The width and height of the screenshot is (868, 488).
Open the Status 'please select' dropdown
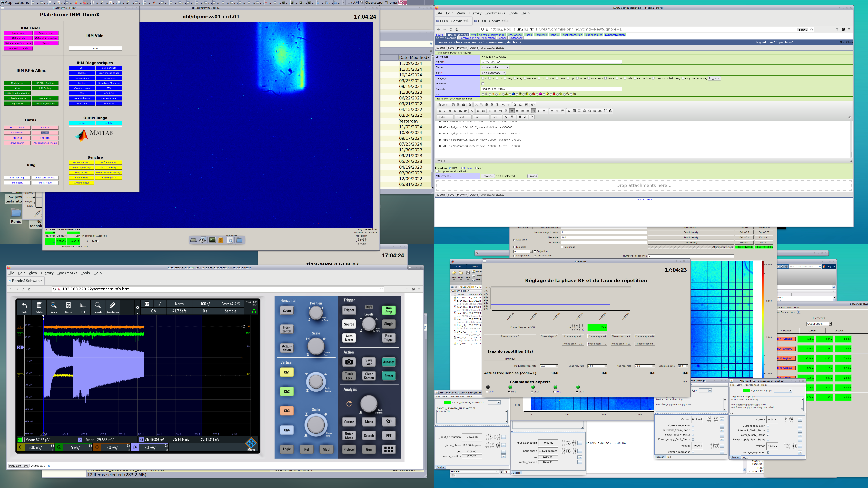click(495, 67)
